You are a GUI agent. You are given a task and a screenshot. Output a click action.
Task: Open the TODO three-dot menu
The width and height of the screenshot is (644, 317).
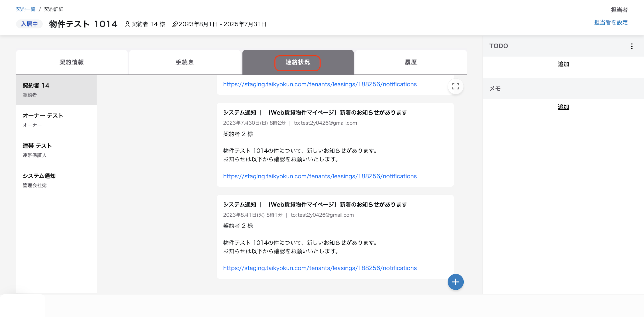632,46
